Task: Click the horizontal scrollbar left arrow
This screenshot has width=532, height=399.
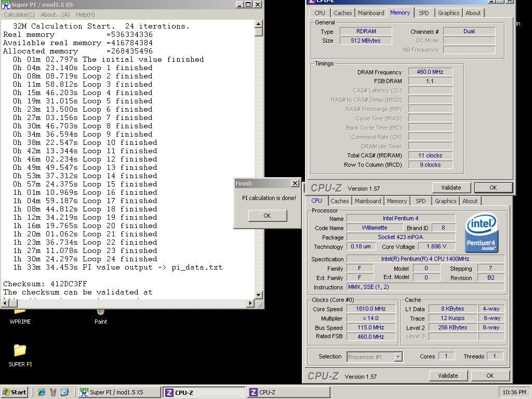Action: tap(5, 303)
